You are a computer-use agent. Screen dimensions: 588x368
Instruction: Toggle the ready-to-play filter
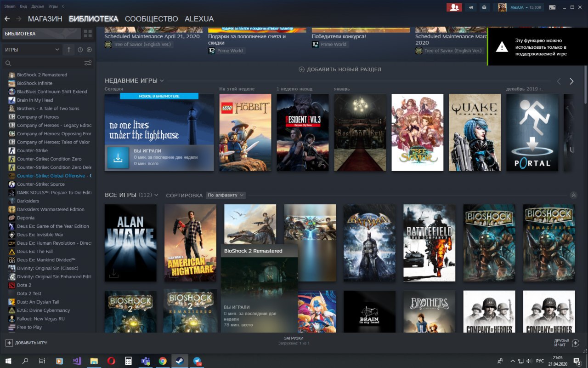[x=89, y=50]
